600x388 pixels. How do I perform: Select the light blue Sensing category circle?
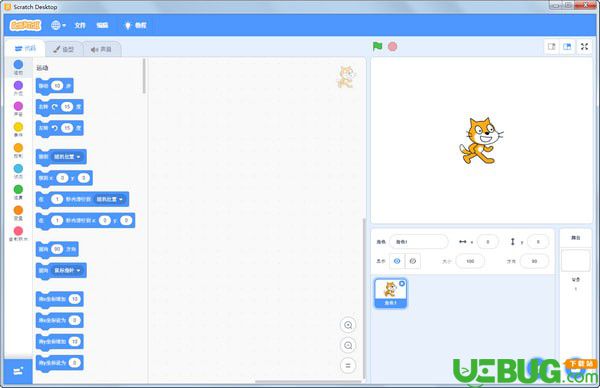tap(18, 168)
